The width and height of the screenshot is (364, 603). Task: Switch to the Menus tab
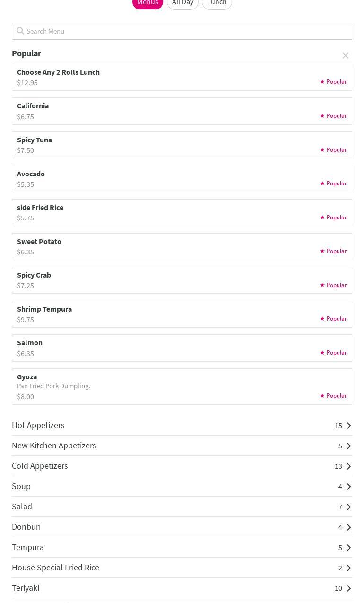click(x=147, y=3)
